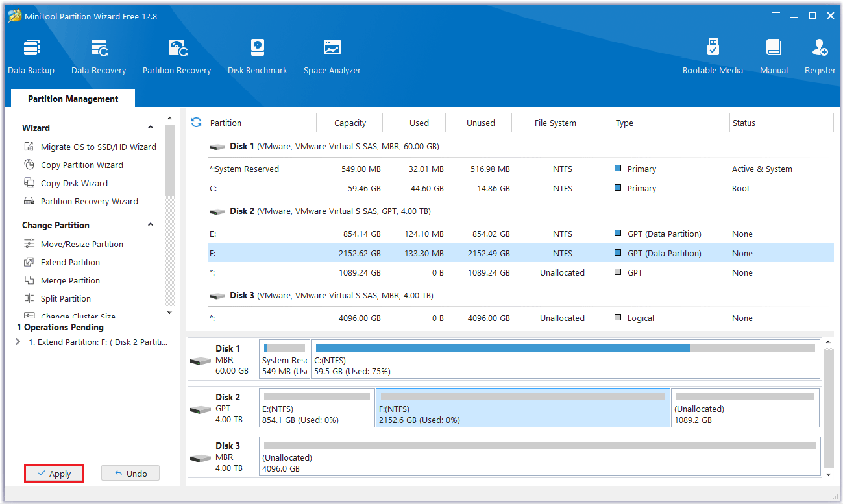The height and width of the screenshot is (504, 843).
Task: Select the 4096.0 GB unallocated block
Action: coord(540,457)
